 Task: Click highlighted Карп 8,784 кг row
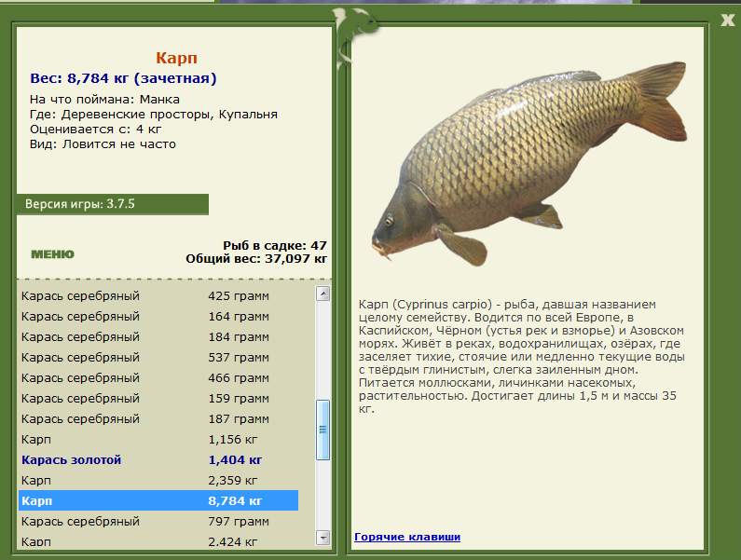point(158,500)
